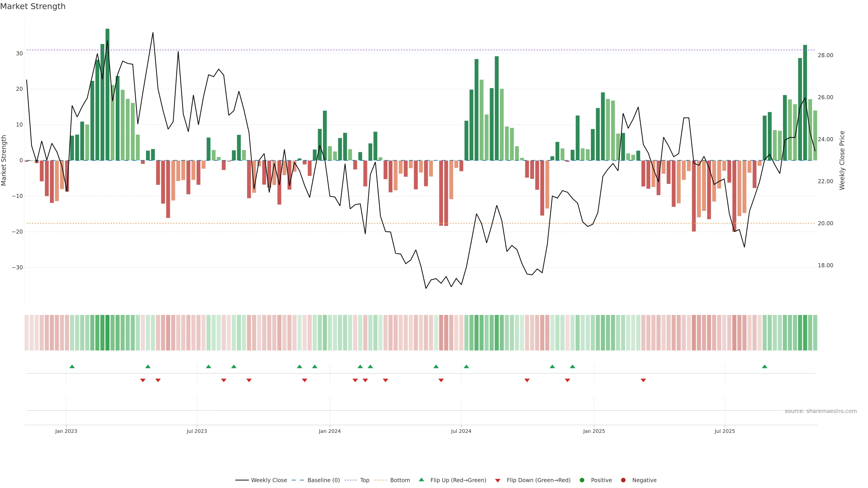Screen dimensions: 868x488
Task: Click source: sharemaestro.com text
Action: click(821, 411)
